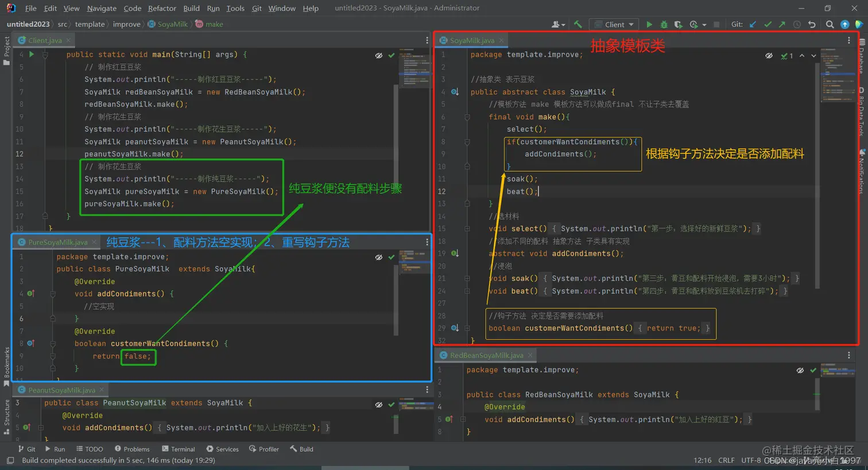
Task: Open the Refactor menu
Action: 162,8
